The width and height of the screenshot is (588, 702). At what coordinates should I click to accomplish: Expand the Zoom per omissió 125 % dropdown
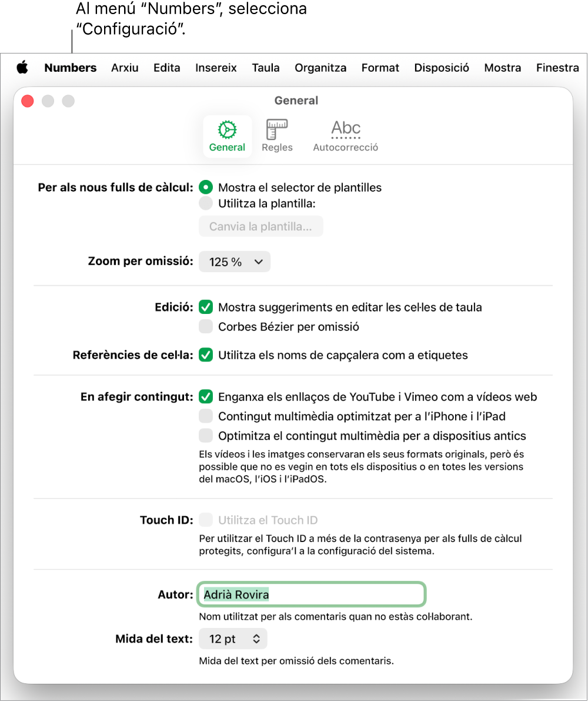tap(235, 262)
